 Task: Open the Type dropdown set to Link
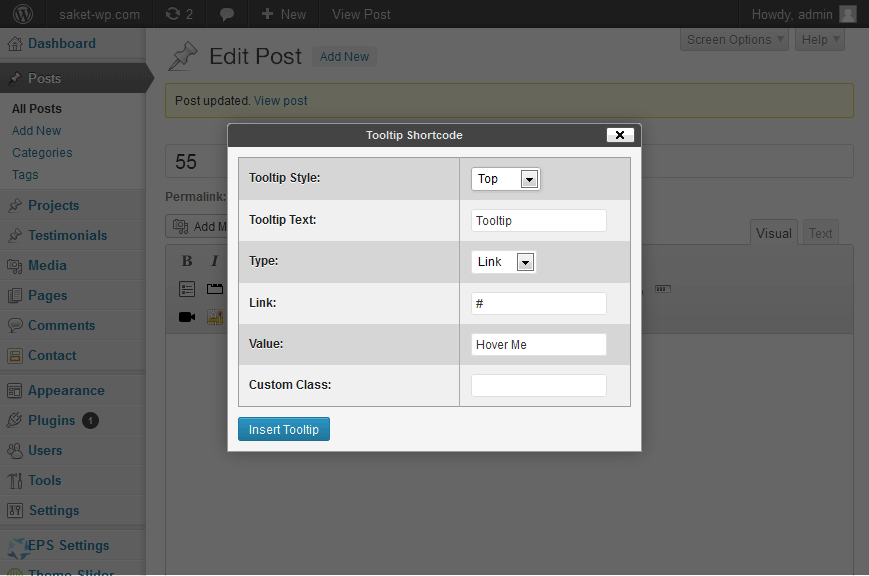pyautogui.click(x=503, y=262)
